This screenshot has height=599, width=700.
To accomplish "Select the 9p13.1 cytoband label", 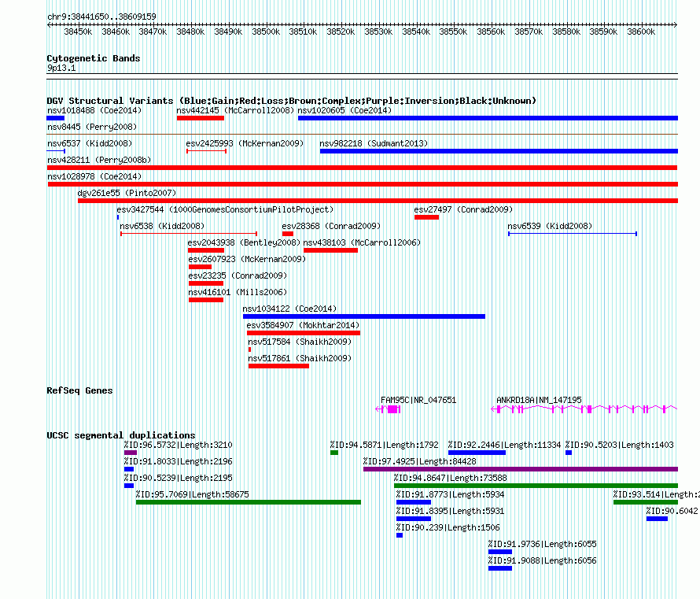I will [x=61, y=68].
